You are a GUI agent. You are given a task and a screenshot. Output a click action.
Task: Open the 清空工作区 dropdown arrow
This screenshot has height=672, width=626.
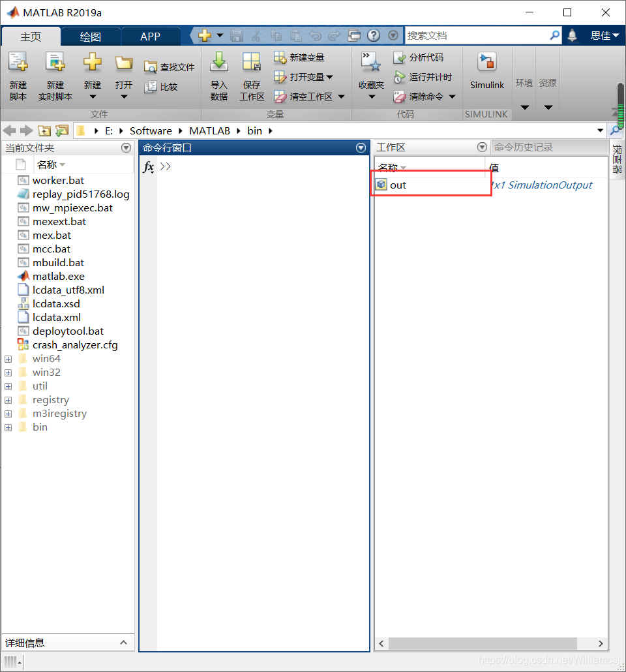[x=342, y=97]
